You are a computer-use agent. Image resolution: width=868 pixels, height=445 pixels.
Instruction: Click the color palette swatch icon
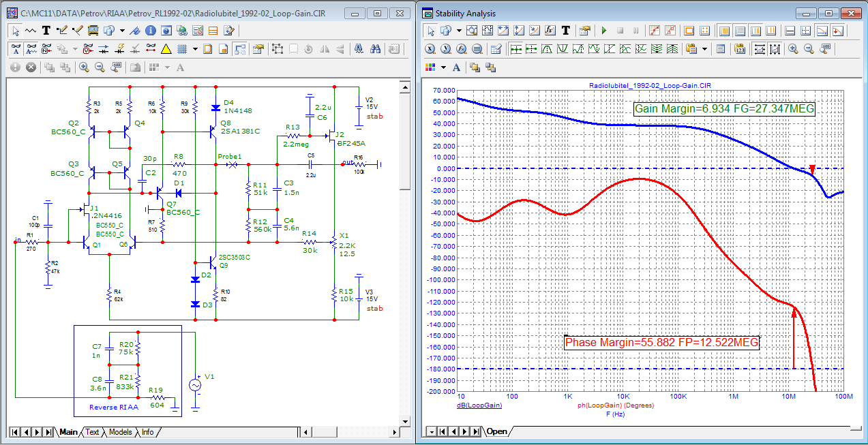coord(430,67)
